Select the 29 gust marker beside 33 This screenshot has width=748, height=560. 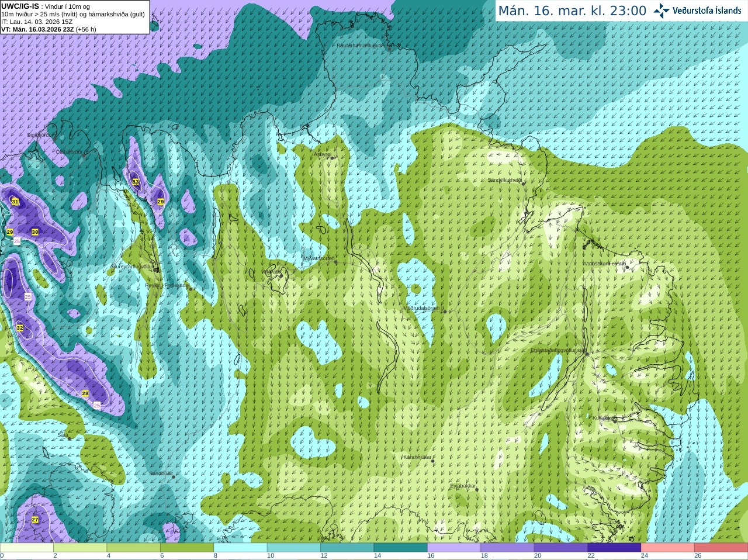coord(161,202)
